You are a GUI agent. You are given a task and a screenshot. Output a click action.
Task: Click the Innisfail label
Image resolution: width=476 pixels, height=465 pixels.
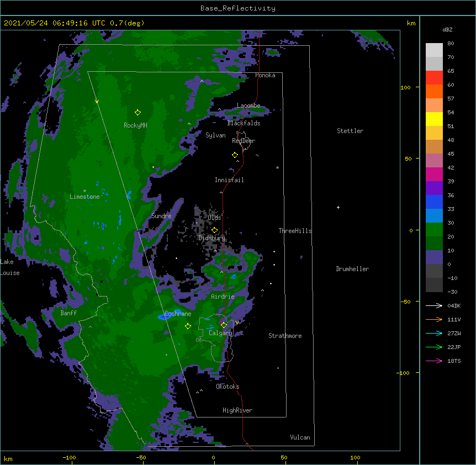pos(229,180)
